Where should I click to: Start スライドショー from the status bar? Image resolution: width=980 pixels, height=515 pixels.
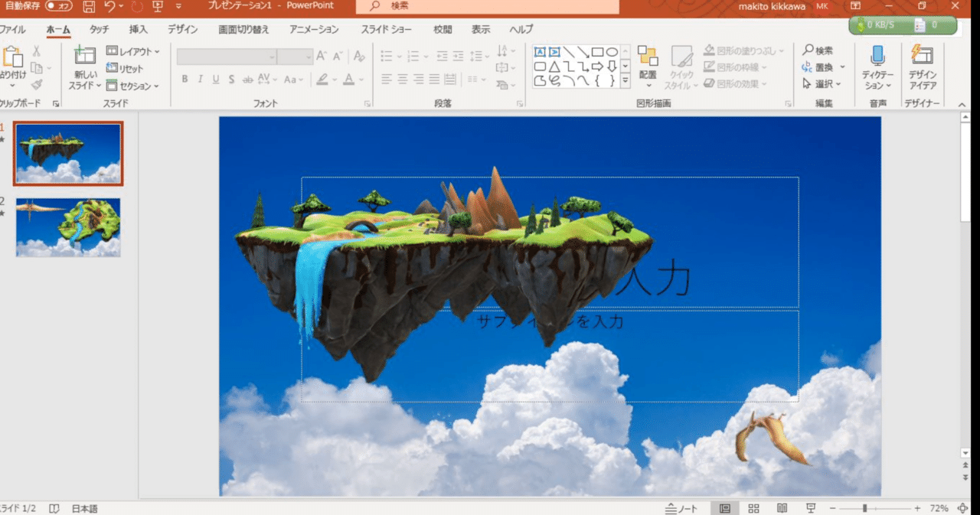[x=809, y=507]
